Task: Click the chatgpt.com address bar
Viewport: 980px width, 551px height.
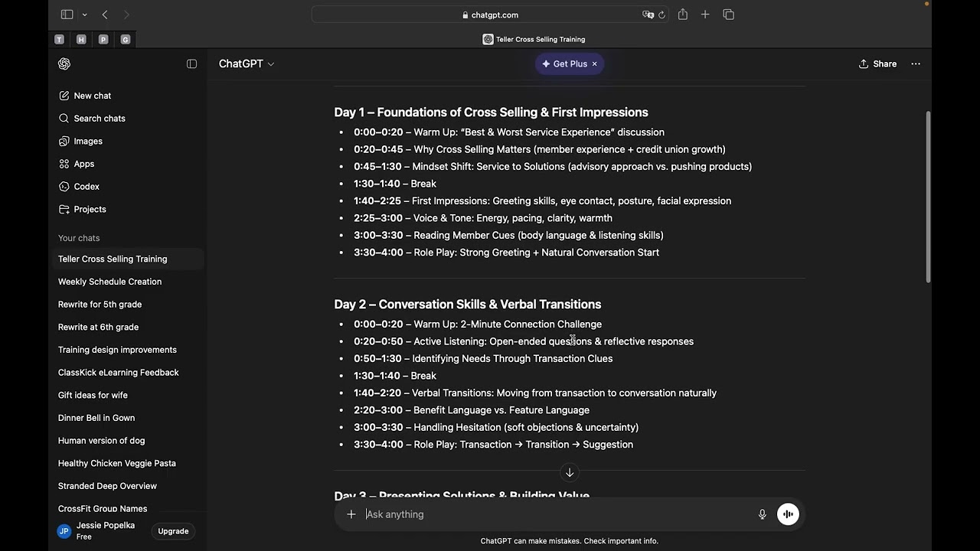Action: 490,15
